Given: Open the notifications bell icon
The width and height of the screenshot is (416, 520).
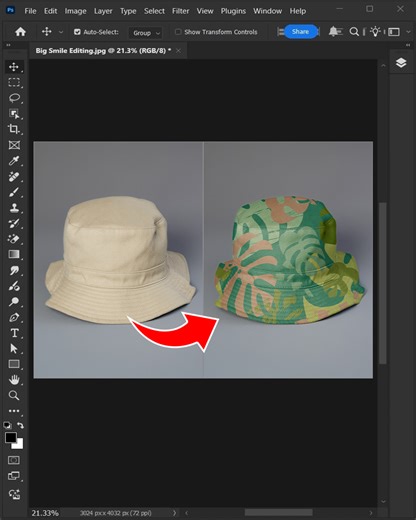Looking at the screenshot, I should [334, 32].
